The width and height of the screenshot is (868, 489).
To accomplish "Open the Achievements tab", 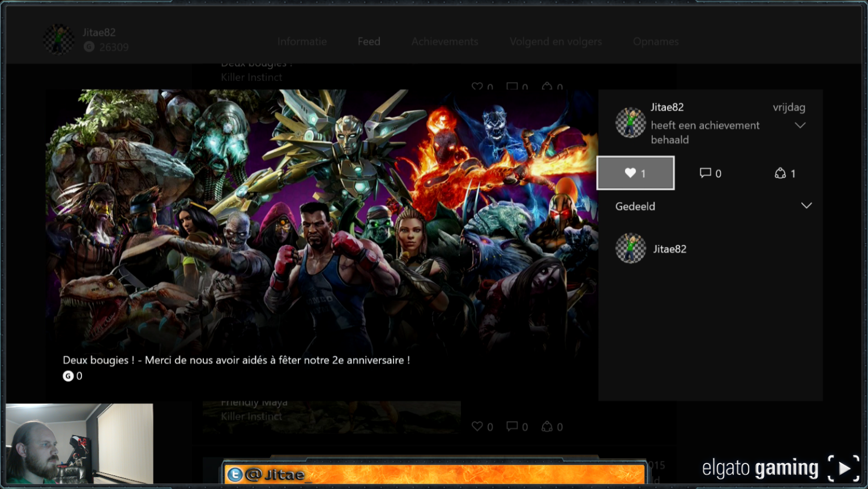I will pyautogui.click(x=444, y=41).
